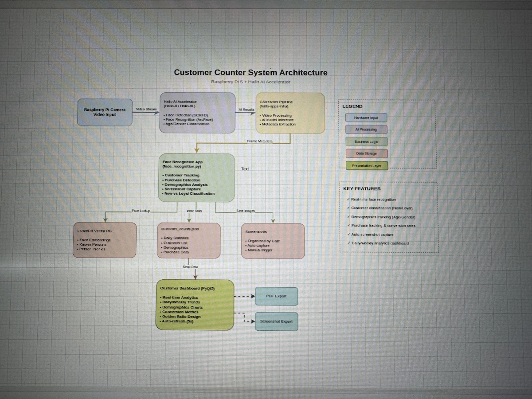Select the Face Recognition App block

(x=196, y=178)
